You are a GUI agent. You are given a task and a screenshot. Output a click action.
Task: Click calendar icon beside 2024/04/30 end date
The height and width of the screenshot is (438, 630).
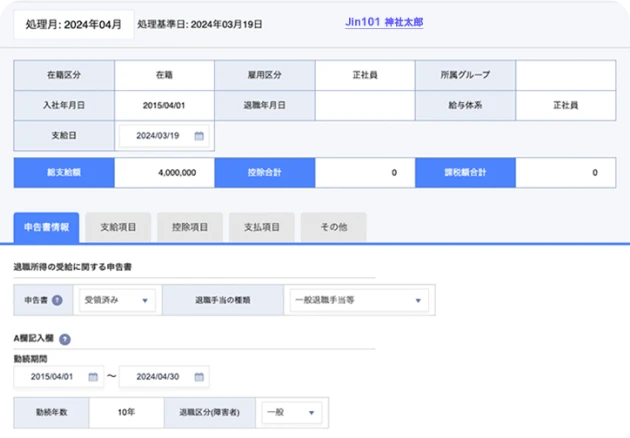point(199,377)
